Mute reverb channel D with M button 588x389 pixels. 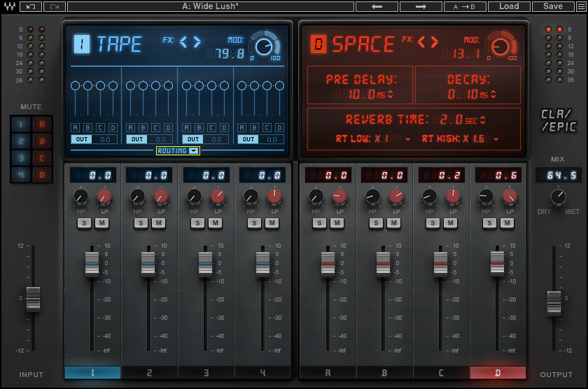pyautogui.click(x=507, y=223)
